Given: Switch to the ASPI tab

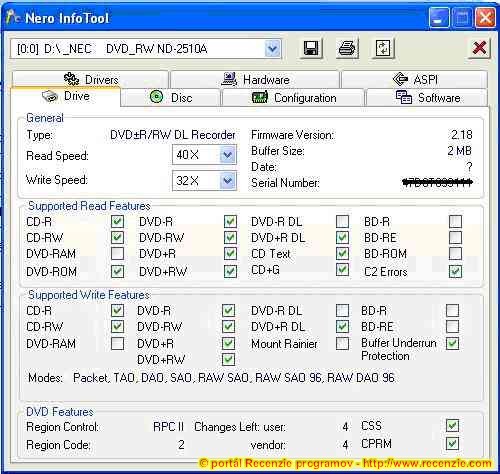Looking at the screenshot, I should [x=415, y=79].
